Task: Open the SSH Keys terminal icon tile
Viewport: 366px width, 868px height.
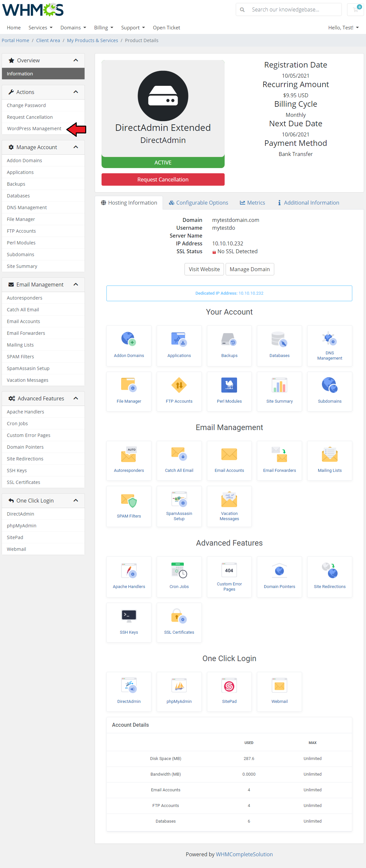Action: point(129,623)
